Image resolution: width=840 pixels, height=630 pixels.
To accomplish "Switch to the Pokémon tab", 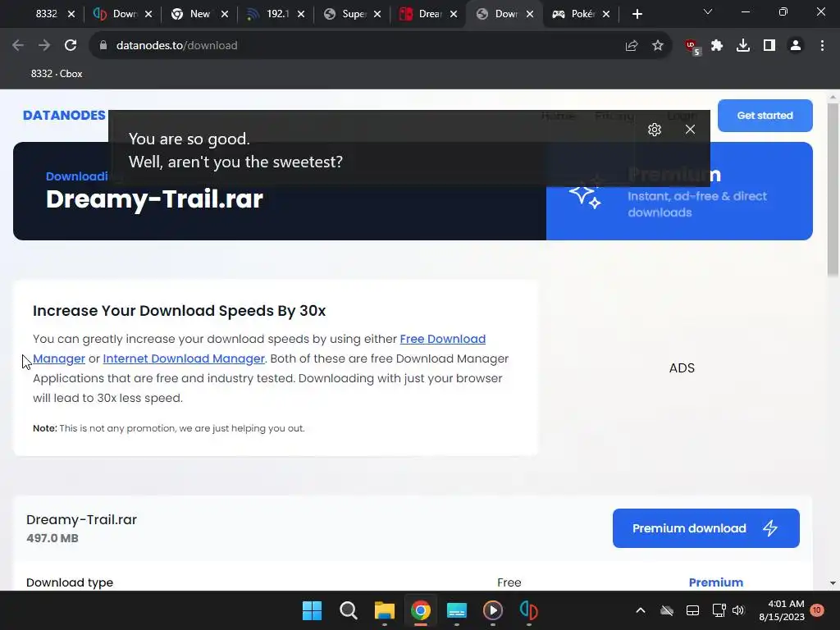I will (x=573, y=14).
